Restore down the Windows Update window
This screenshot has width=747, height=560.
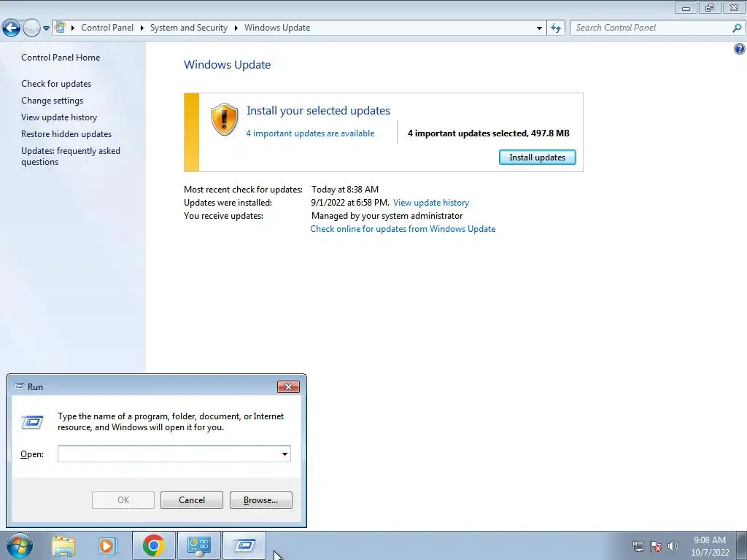(x=710, y=7)
